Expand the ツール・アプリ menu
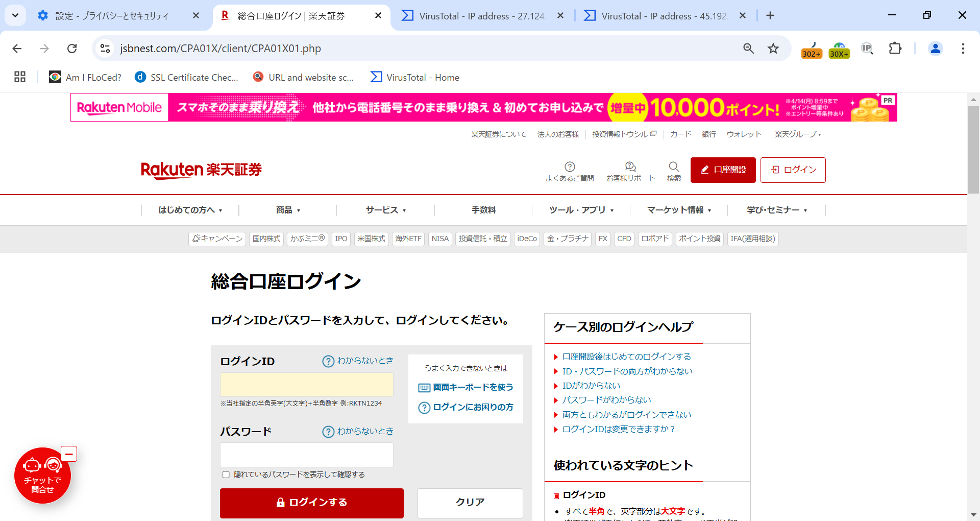The image size is (980, 521). tap(581, 210)
